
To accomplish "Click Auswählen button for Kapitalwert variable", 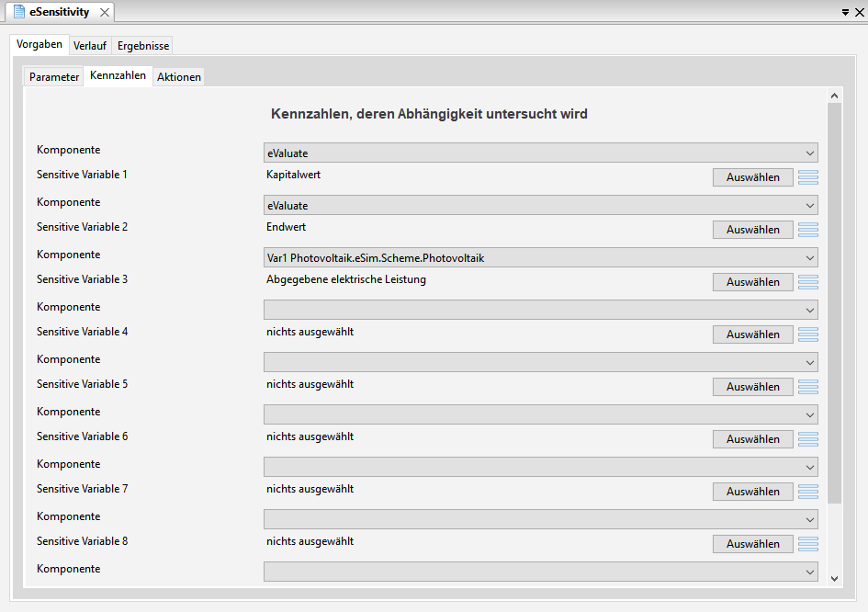I will coord(753,177).
